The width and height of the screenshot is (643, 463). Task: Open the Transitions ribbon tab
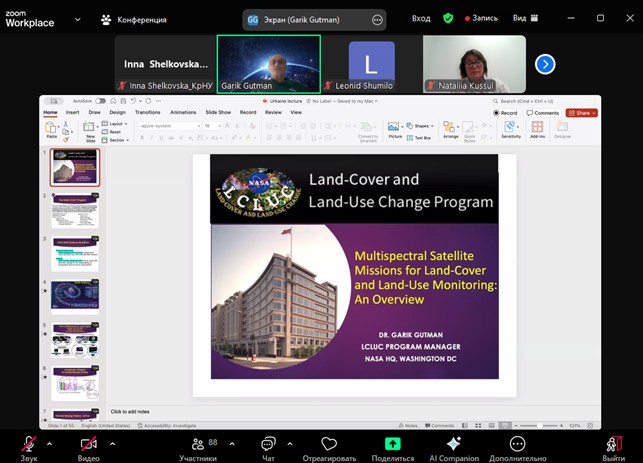click(148, 112)
